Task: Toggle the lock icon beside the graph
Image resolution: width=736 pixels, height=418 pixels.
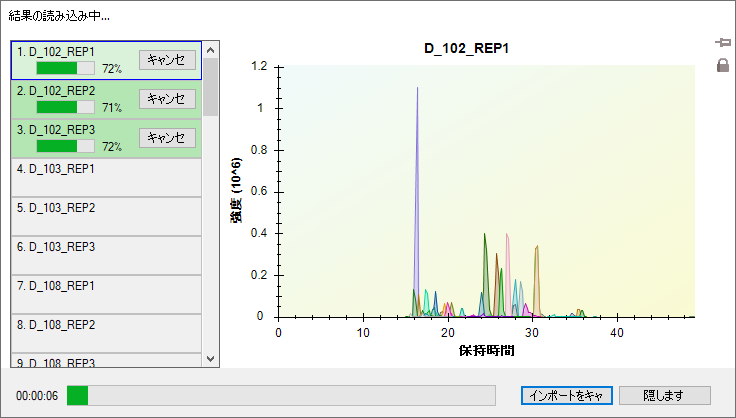Action: (x=723, y=65)
